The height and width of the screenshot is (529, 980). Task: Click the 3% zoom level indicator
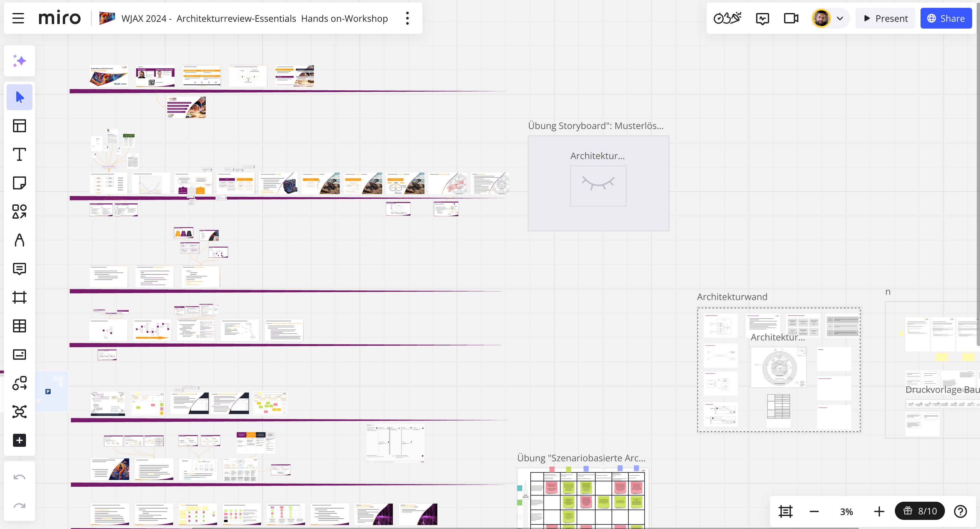(846, 511)
